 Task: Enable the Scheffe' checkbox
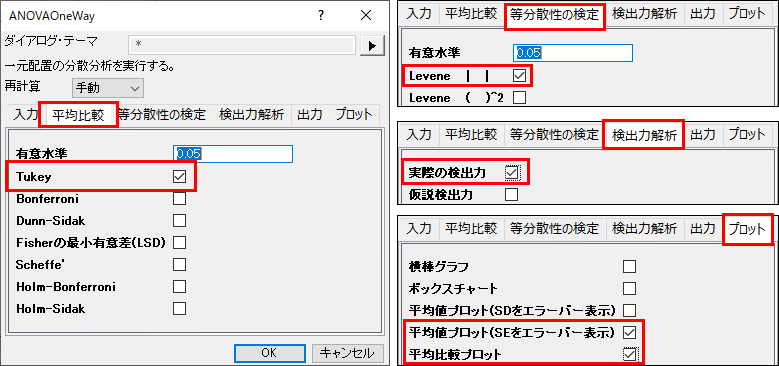[x=179, y=264]
